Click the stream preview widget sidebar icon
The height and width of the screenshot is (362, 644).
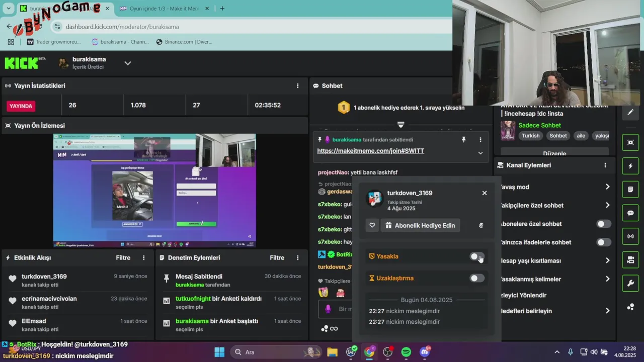630,143
